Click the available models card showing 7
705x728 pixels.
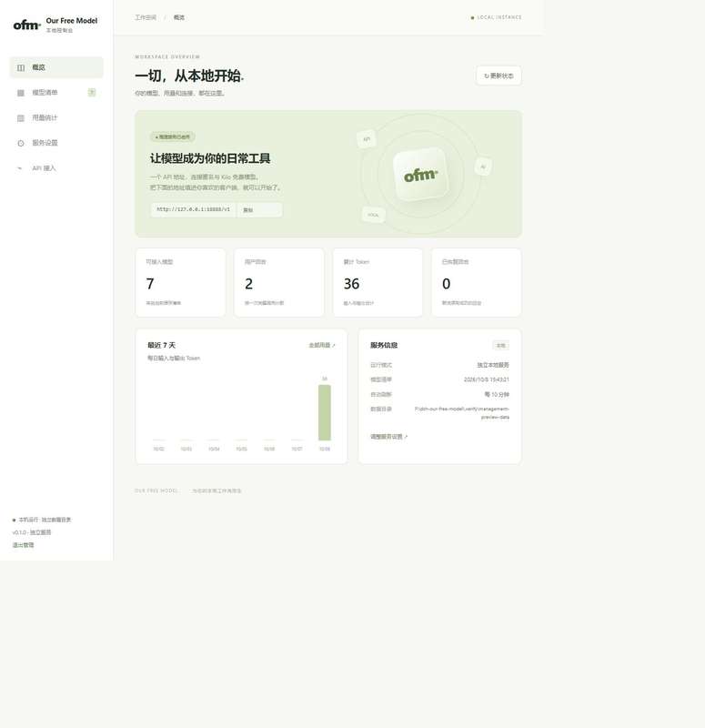tap(180, 283)
